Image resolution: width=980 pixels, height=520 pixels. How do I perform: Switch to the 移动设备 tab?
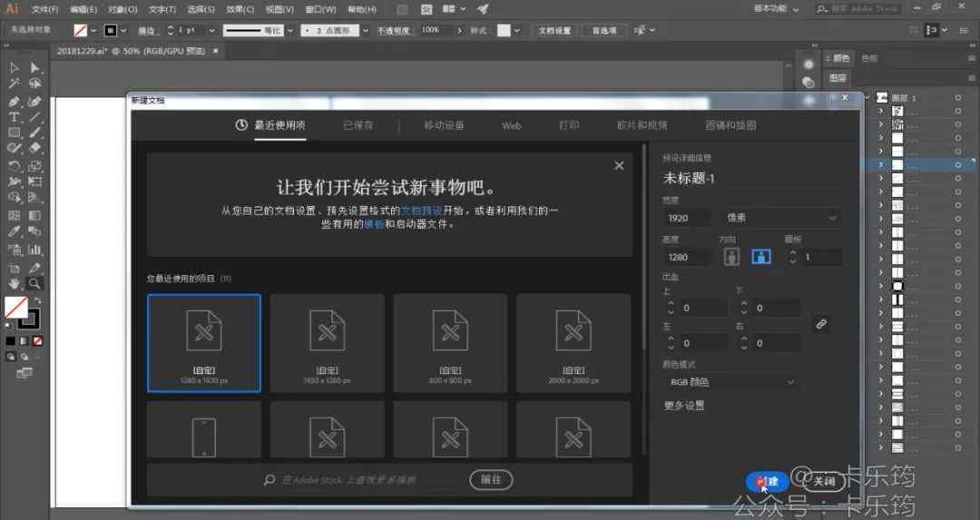pyautogui.click(x=445, y=125)
